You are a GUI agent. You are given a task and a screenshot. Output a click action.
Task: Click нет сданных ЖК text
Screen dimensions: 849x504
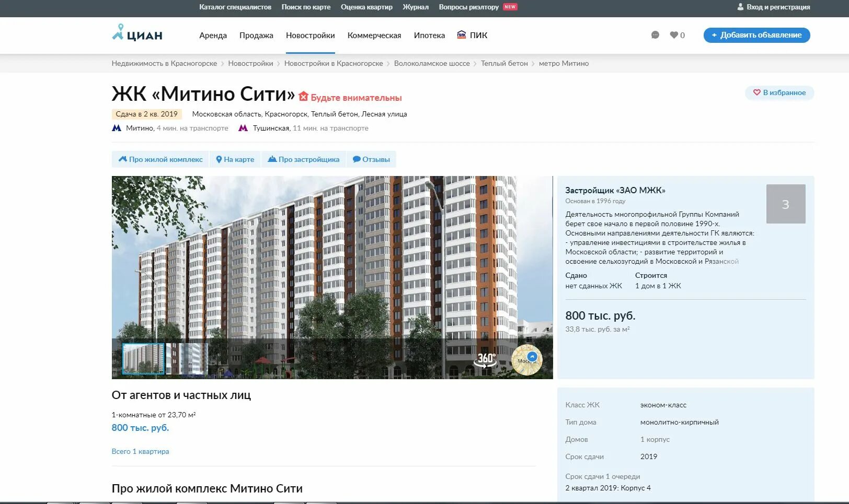[x=594, y=286]
